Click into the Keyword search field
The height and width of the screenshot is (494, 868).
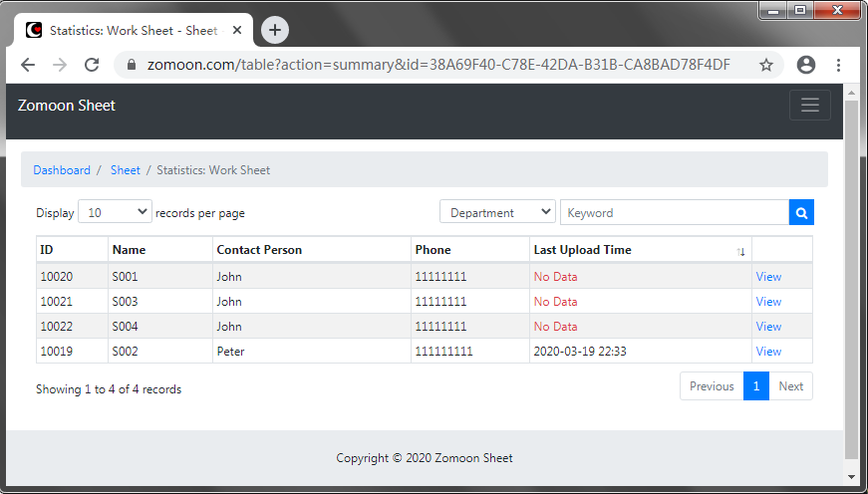(674, 213)
